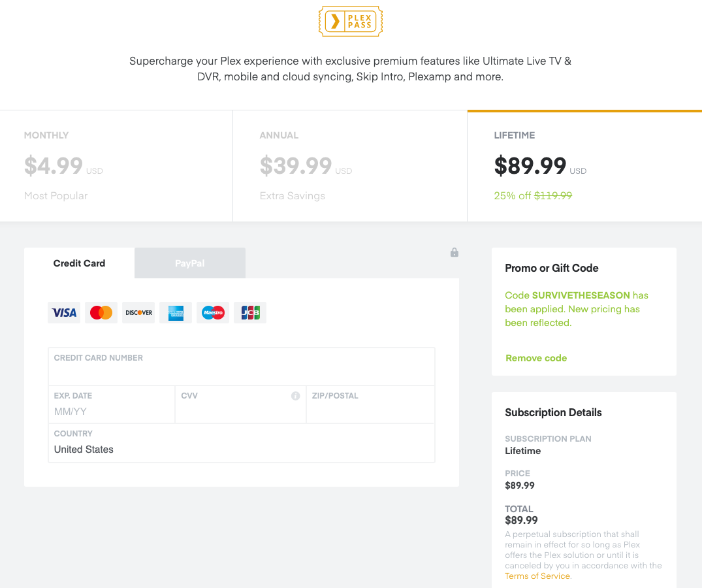Screen dimensions: 702x588
Task: Open the Country dropdown
Action: click(242, 444)
